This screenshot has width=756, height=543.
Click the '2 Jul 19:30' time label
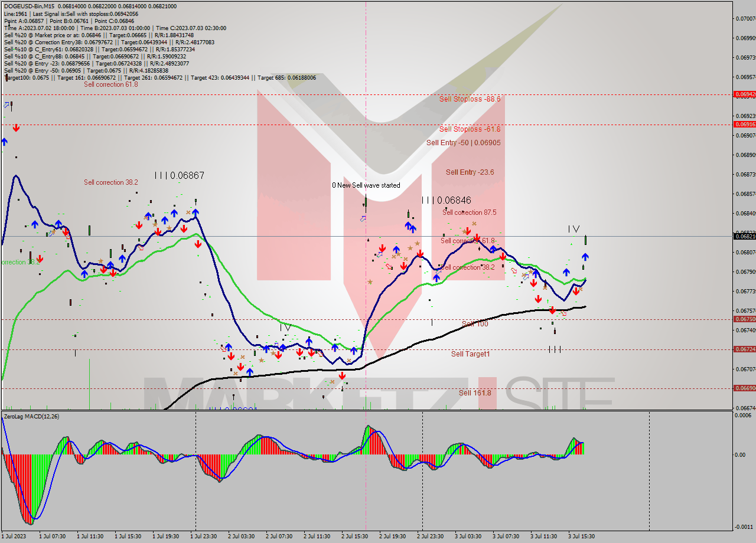click(x=392, y=537)
